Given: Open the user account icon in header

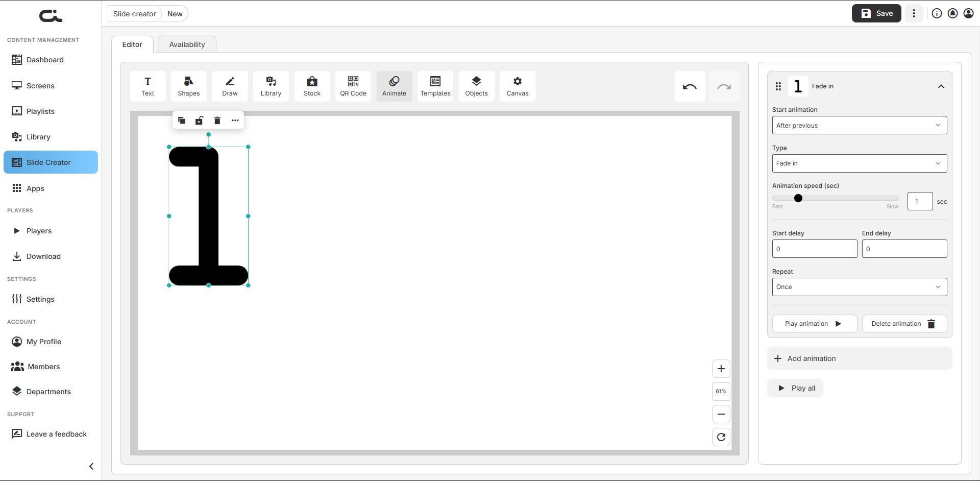Looking at the screenshot, I should point(968,14).
